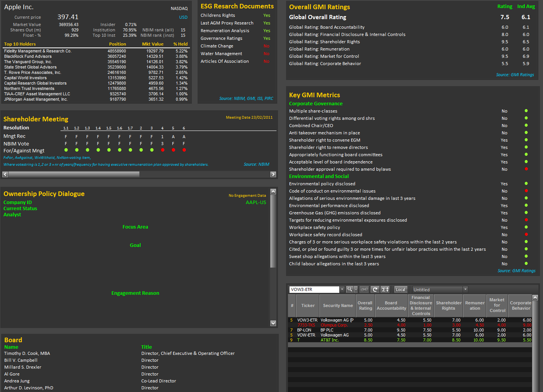
Task: Select the AT&T Inc. row in watchlist
Action: [410, 340]
